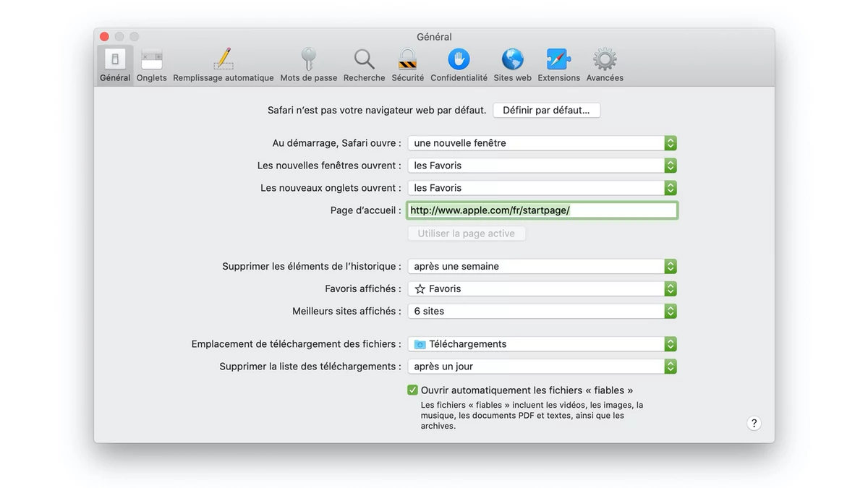Open Recherche magnifying glass icon
868x488 pixels.
tap(364, 59)
